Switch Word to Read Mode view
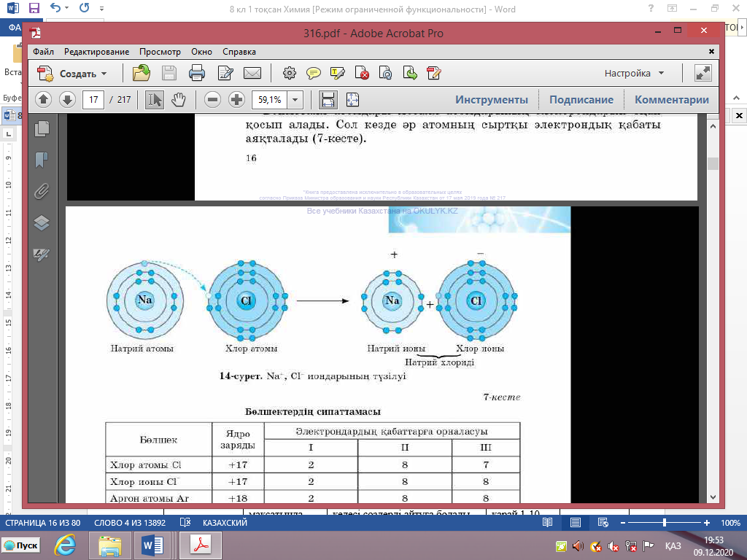Screen dimensions: 747x560 pos(546,524)
